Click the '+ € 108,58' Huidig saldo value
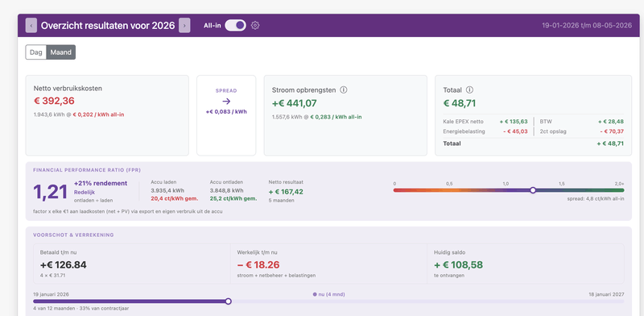The image size is (644, 316). [x=458, y=265]
